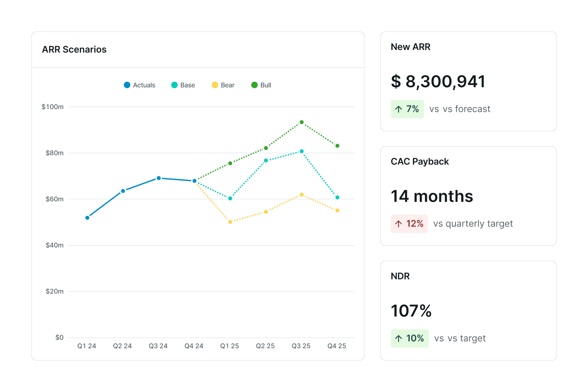Click the up arrow beside 10% on NDR card
The height and width of the screenshot is (392, 588).
tap(399, 338)
